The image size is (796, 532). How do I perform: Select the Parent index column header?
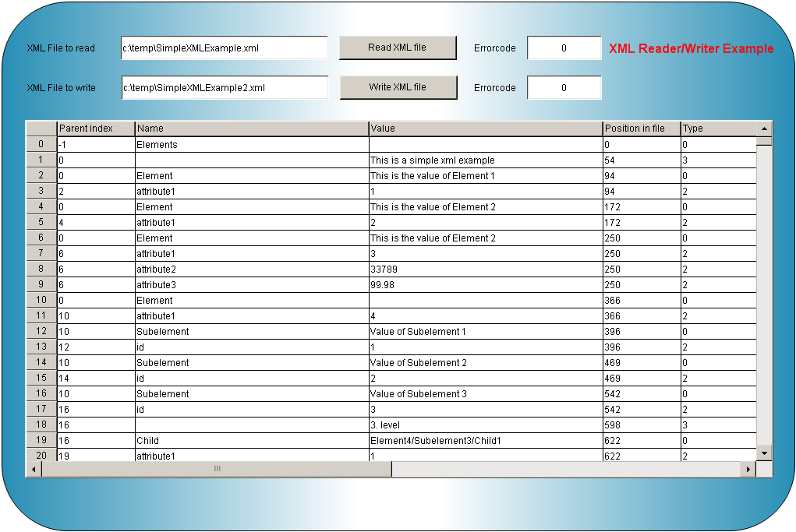click(x=96, y=129)
